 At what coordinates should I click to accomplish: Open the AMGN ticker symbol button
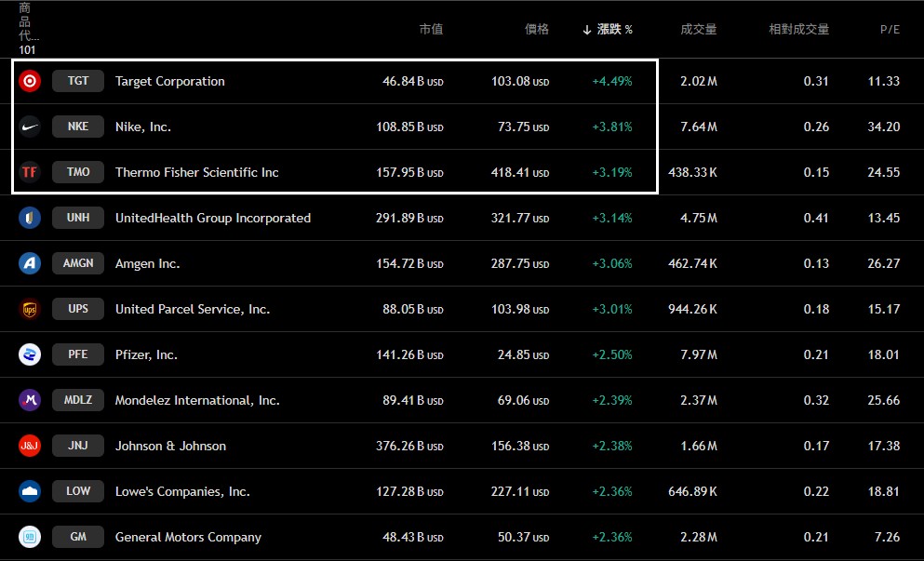(x=78, y=263)
